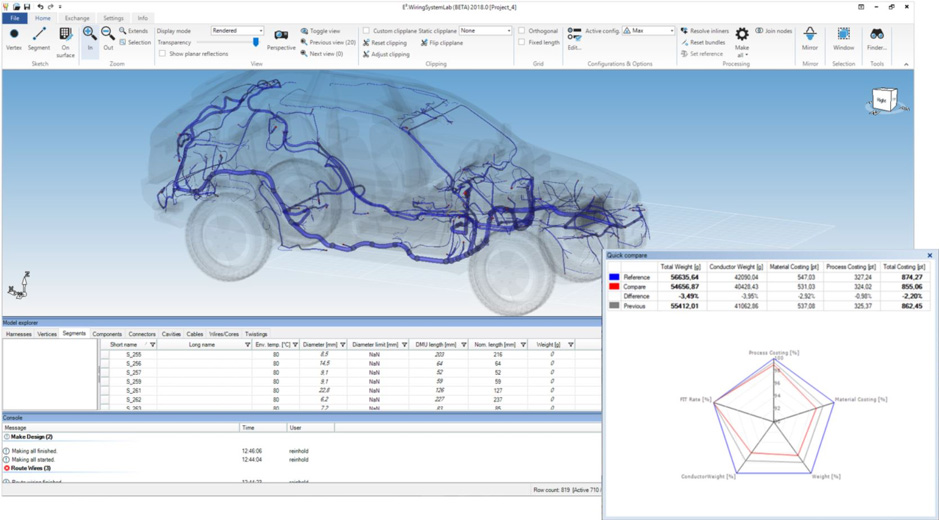Select the Vertex sketch tool

pos(14,37)
